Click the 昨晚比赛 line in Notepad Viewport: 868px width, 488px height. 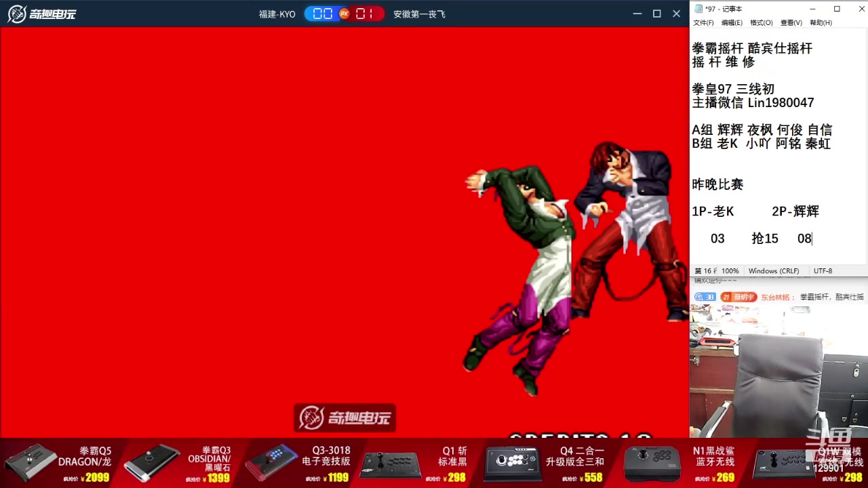point(717,184)
